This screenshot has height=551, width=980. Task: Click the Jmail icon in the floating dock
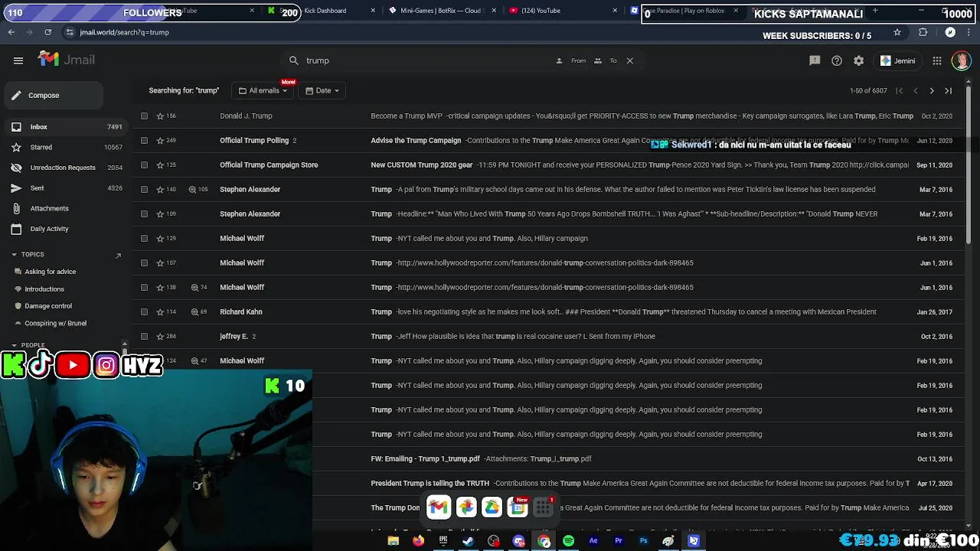pyautogui.click(x=439, y=507)
